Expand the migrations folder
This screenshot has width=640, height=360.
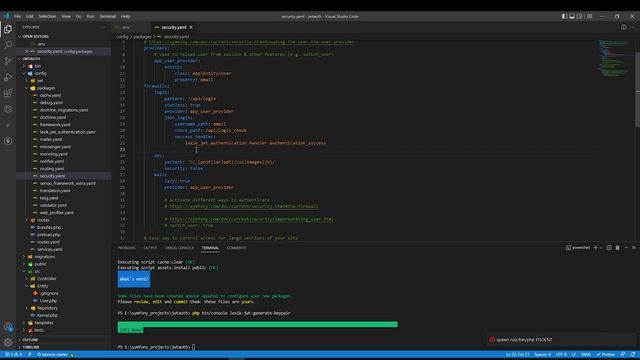pyautogui.click(x=44, y=257)
